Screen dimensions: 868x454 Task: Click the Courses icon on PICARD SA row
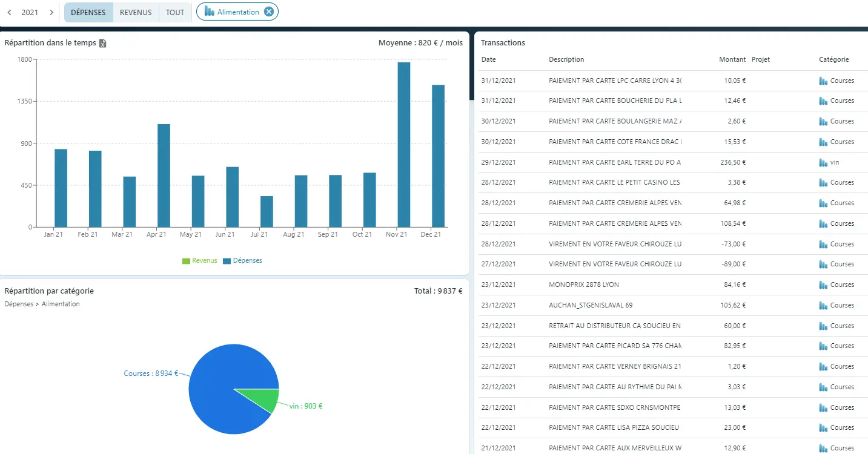point(823,346)
